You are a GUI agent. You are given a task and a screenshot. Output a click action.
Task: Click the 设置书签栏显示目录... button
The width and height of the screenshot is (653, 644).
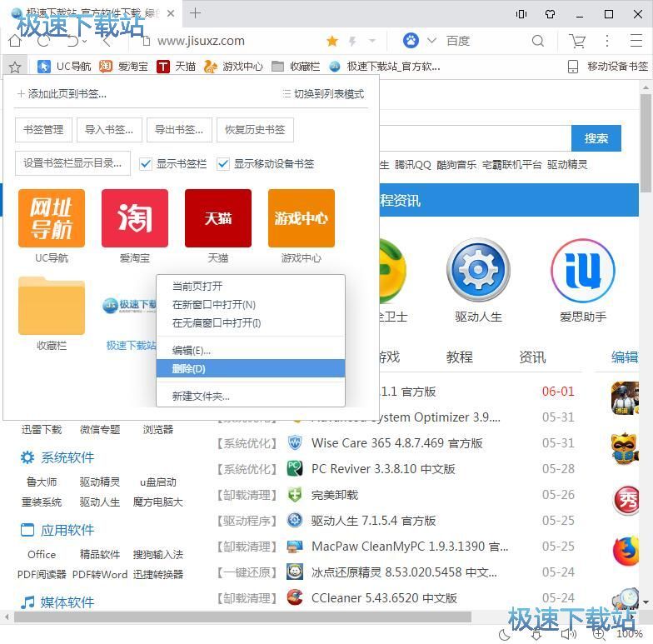coord(72,163)
